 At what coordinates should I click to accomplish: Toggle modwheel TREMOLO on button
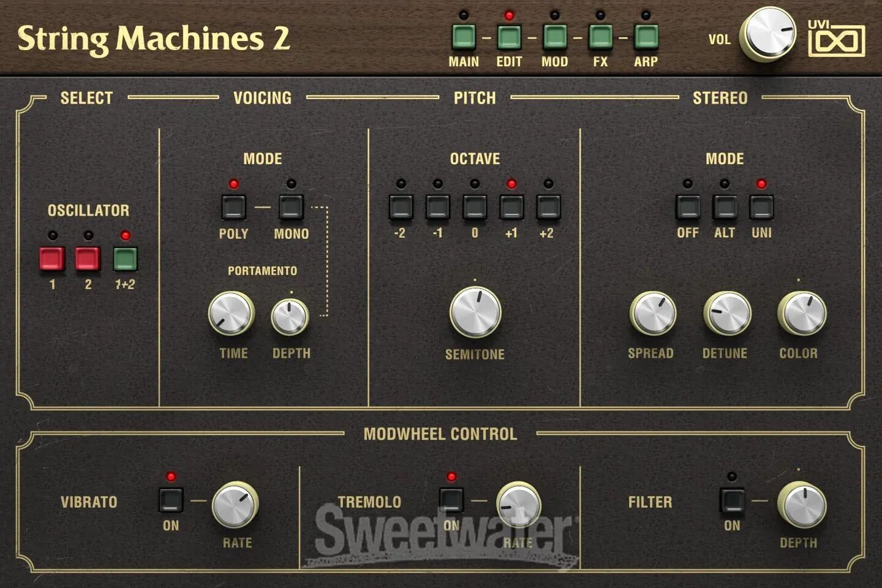tap(451, 500)
